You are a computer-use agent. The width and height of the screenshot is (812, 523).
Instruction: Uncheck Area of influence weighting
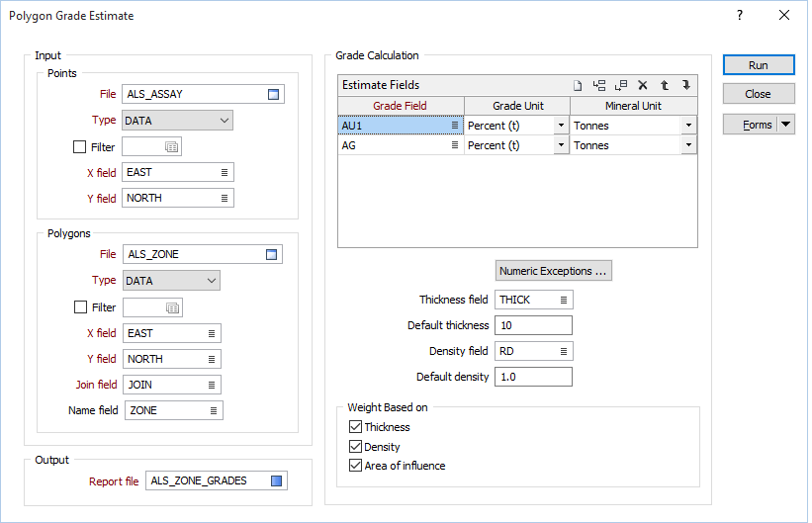click(355, 466)
